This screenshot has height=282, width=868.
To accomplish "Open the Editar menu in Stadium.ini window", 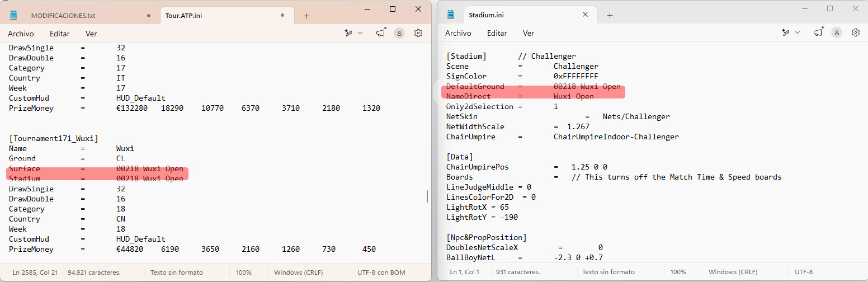I will click(497, 34).
